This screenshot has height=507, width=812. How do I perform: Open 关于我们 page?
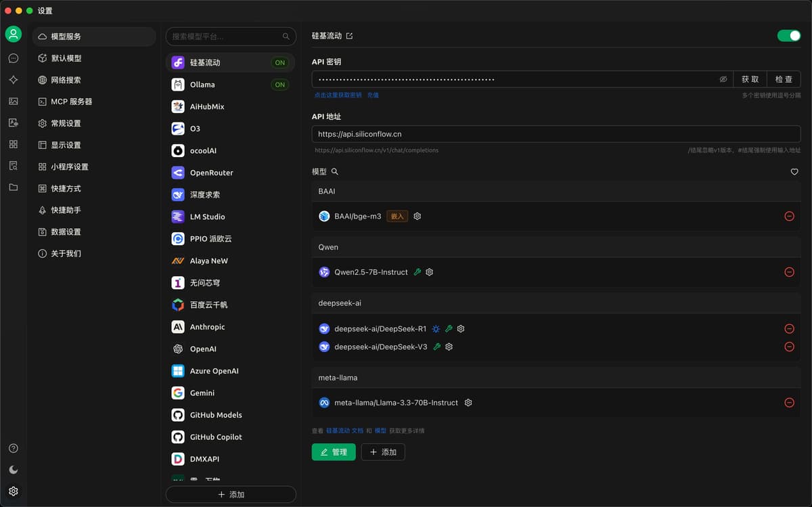click(x=94, y=253)
